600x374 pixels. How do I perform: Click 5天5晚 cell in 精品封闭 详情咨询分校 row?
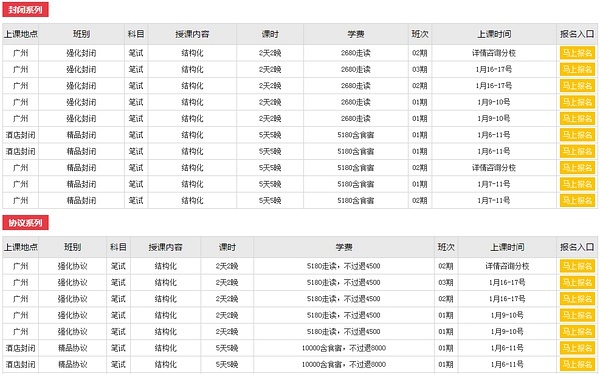point(270,168)
